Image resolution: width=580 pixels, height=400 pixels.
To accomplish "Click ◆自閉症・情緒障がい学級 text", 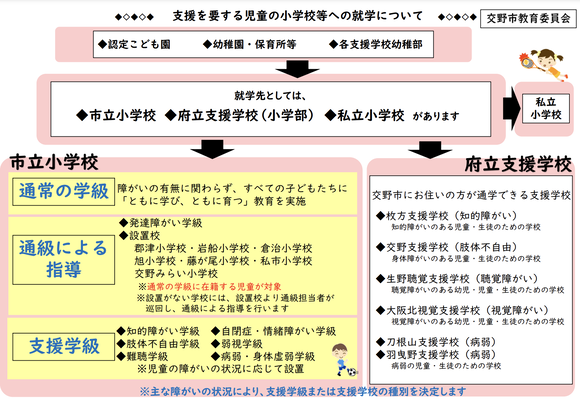I will 274,331.
